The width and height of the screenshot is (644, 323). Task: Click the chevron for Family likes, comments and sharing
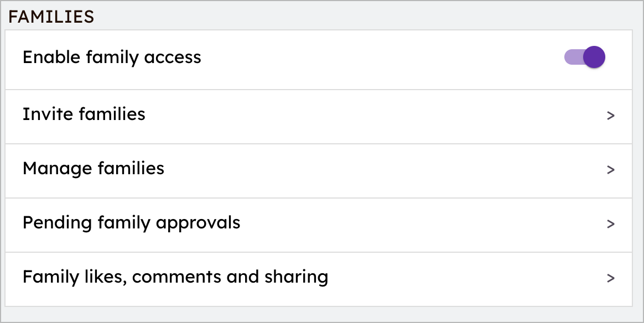tap(611, 278)
